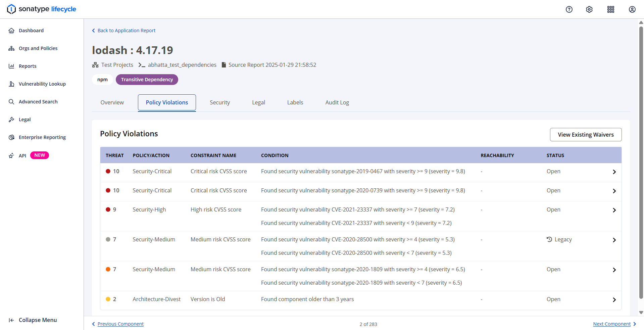Click Collapse Menu label

[x=38, y=320]
